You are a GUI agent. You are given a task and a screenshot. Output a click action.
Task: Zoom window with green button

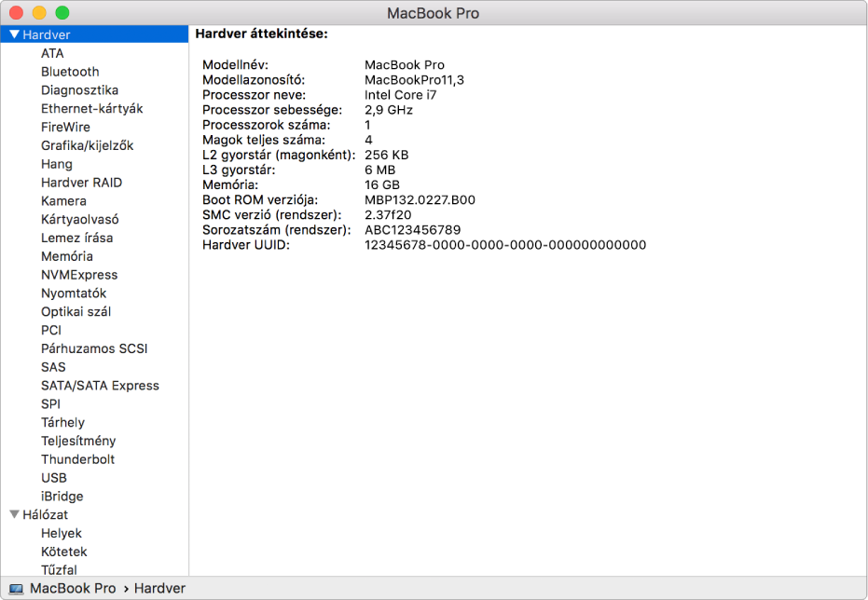[x=62, y=13]
